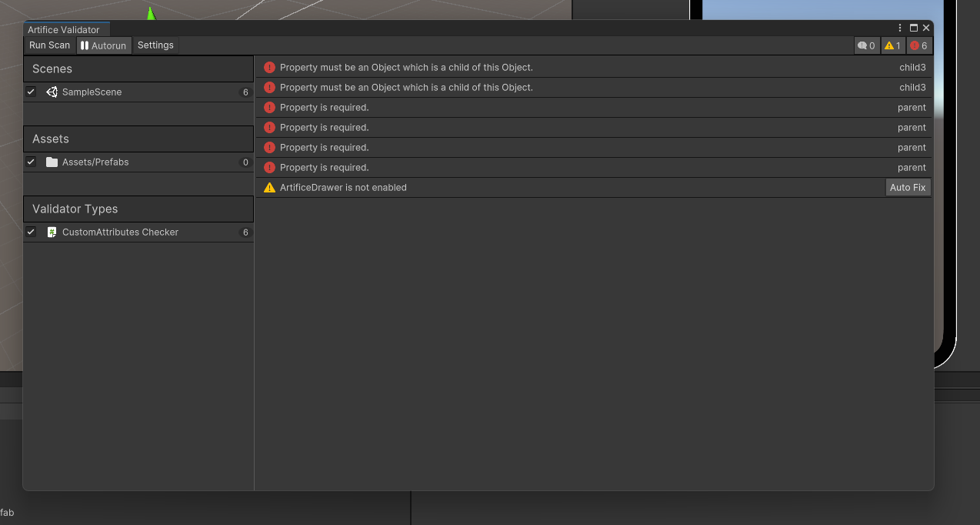
Task: Maximize the Artifice Validator window
Action: (914, 28)
